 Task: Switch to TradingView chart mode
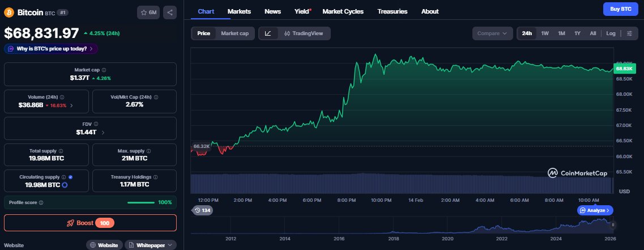point(304,33)
